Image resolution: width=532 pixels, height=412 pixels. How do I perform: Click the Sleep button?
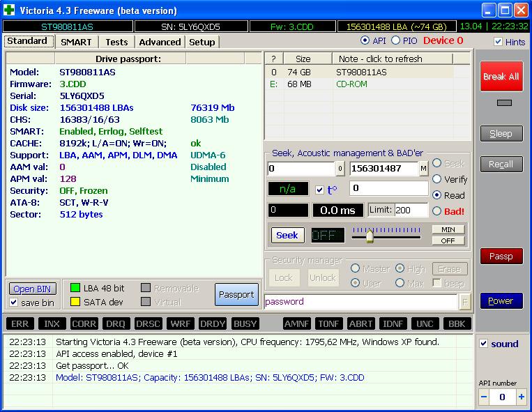[501, 134]
